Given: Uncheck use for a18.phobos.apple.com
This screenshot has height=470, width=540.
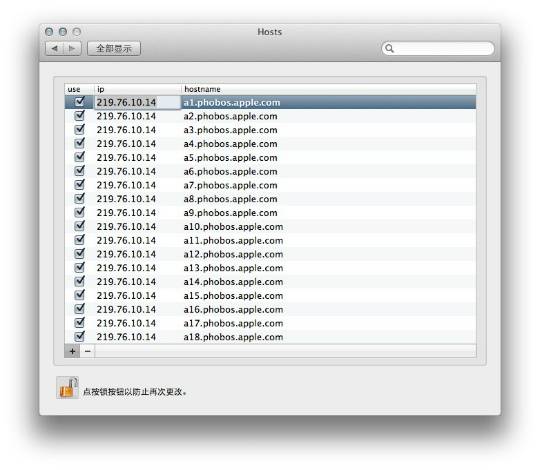Looking at the screenshot, I should (80, 336).
